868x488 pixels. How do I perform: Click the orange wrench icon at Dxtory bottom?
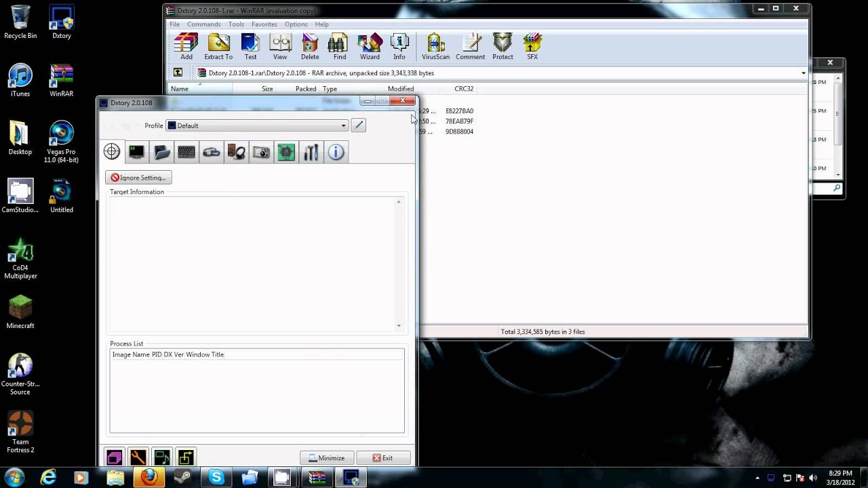(138, 457)
